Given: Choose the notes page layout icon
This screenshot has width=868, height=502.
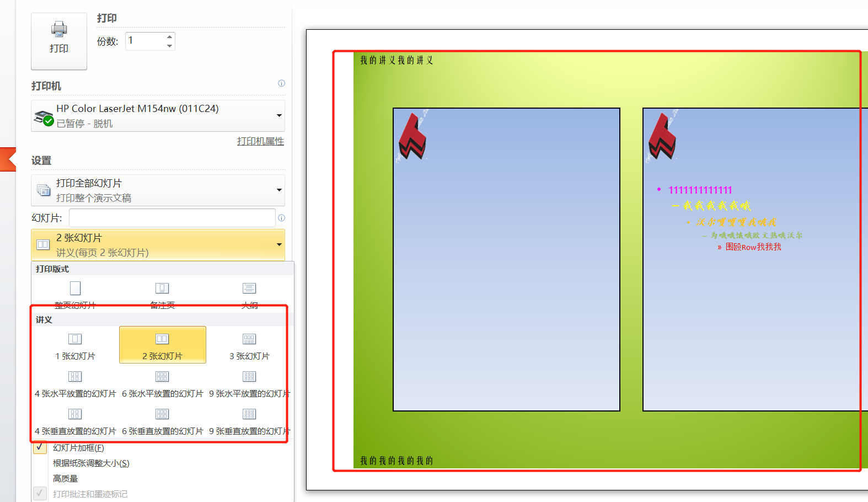Looking at the screenshot, I should [x=162, y=289].
